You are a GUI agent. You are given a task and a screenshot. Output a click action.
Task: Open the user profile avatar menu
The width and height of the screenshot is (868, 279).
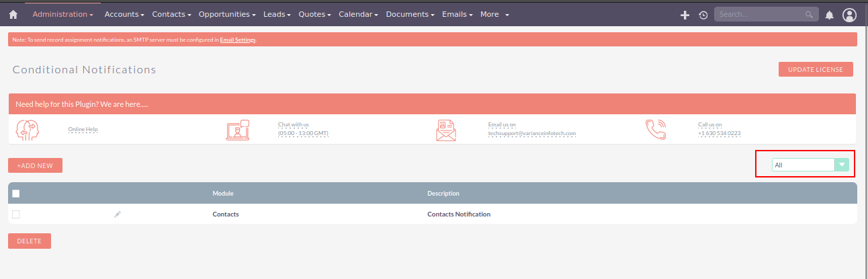click(849, 15)
